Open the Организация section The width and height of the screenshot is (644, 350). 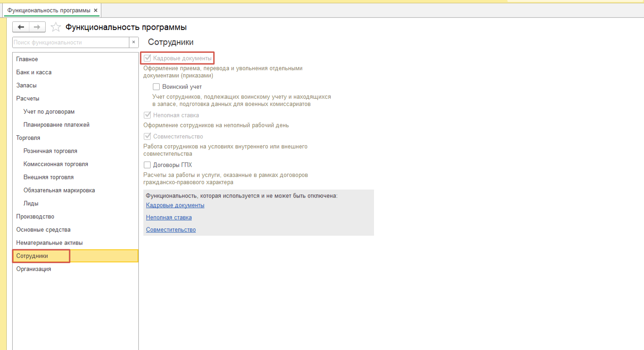[75, 269]
